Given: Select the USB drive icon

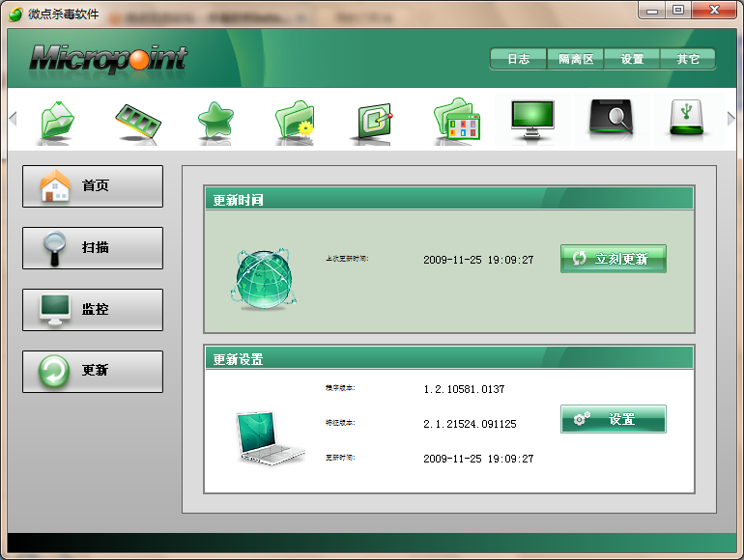Looking at the screenshot, I should [686, 117].
